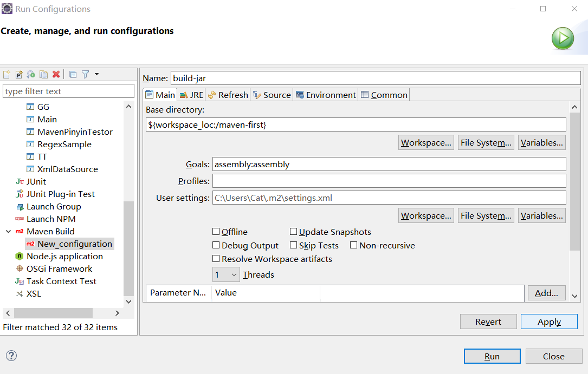588x374 pixels.
Task: Collapse the Maven Build tree node
Action: 8,232
